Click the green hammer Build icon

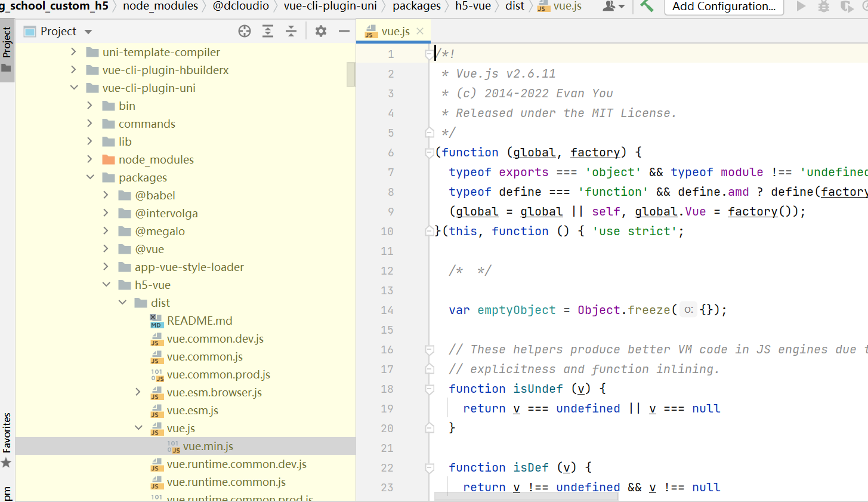tap(647, 6)
